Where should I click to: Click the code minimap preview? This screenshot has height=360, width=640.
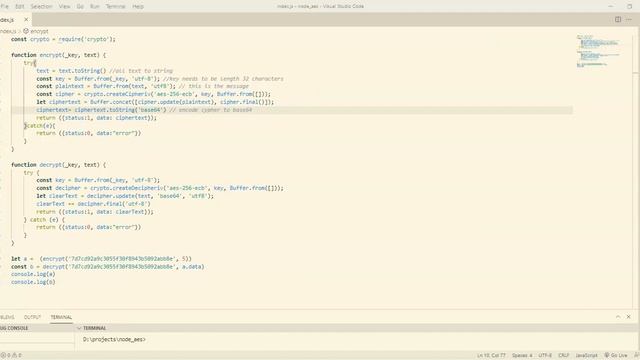[598, 51]
